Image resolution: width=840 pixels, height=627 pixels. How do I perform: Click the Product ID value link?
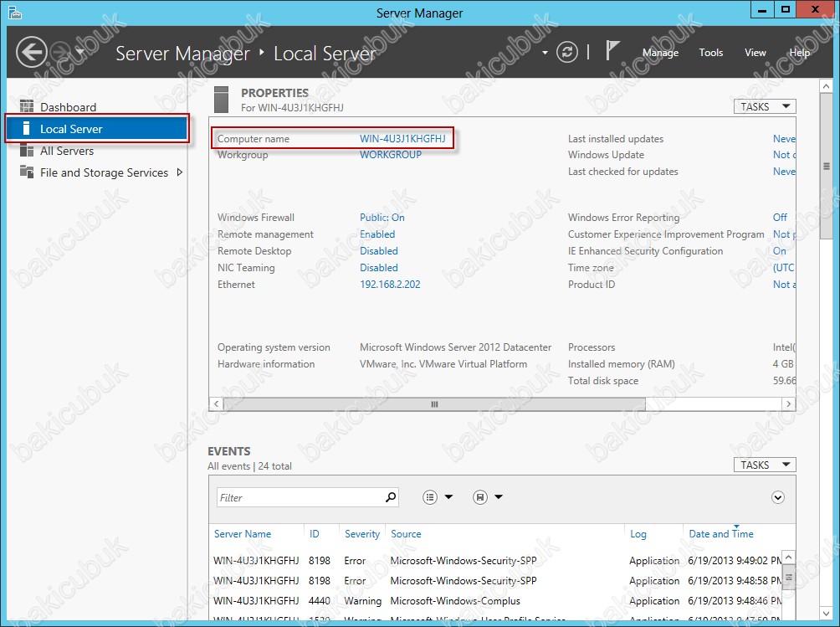click(x=784, y=285)
